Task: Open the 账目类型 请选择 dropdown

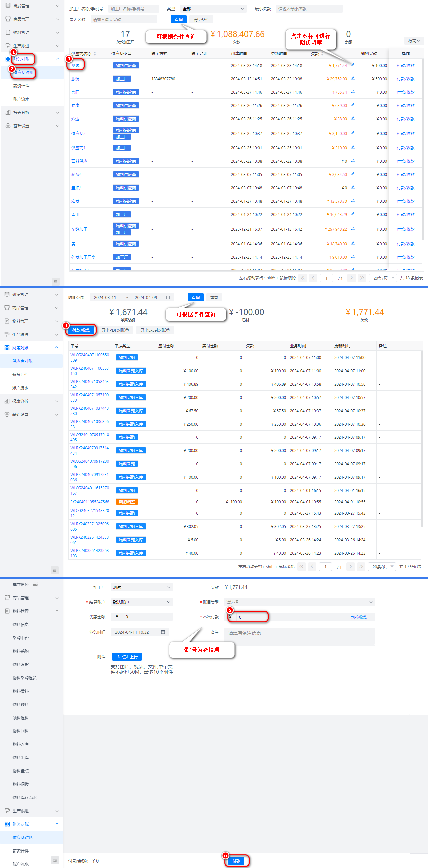Action: pyautogui.click(x=299, y=602)
